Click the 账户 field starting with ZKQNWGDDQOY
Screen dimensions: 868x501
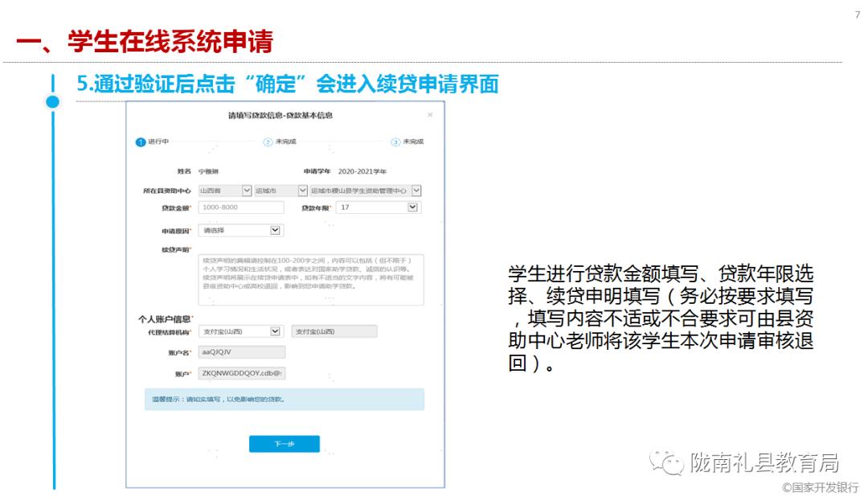pos(241,372)
